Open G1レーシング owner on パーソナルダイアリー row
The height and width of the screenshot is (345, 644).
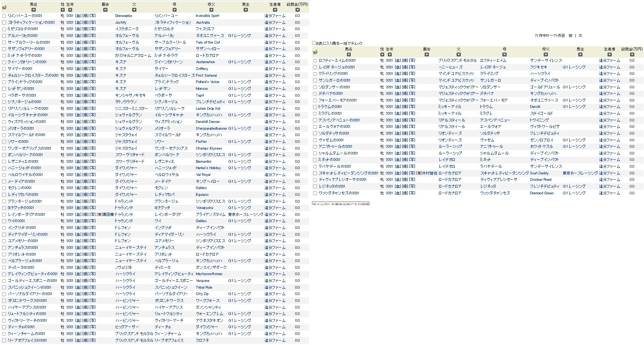click(x=240, y=294)
